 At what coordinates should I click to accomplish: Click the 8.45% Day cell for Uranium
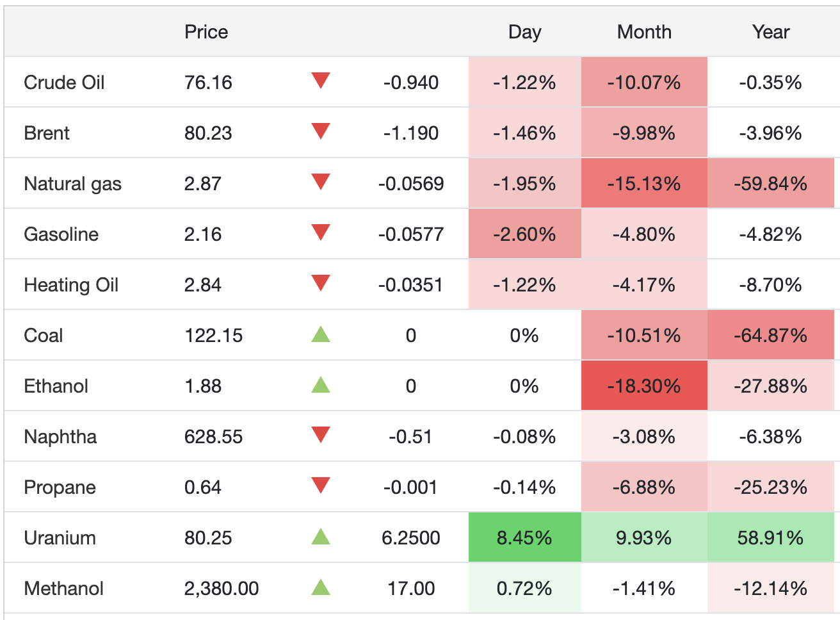(x=525, y=537)
